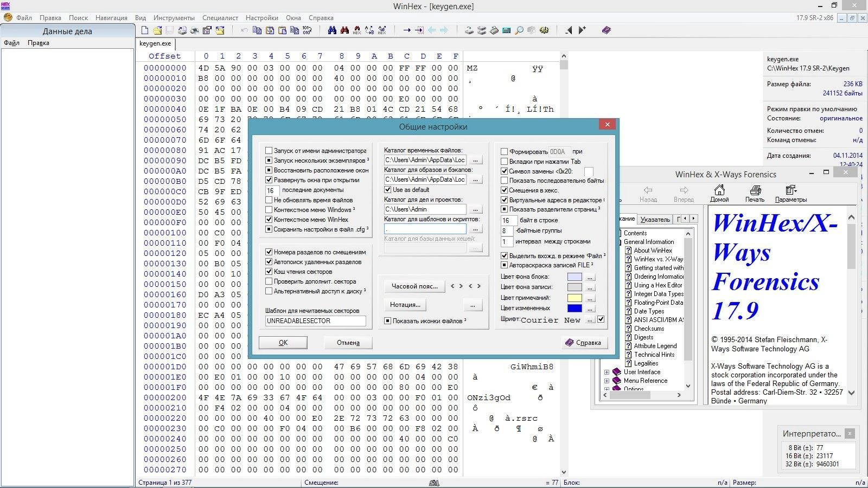Click the blue binoculars Find Text icon
Image resolution: width=868 pixels, height=488 pixels.
[332, 30]
